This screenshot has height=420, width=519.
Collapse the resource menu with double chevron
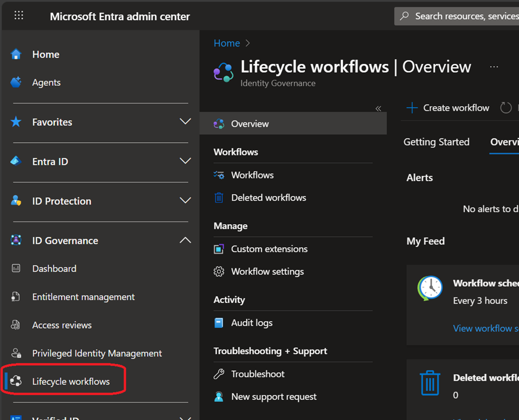click(x=378, y=109)
